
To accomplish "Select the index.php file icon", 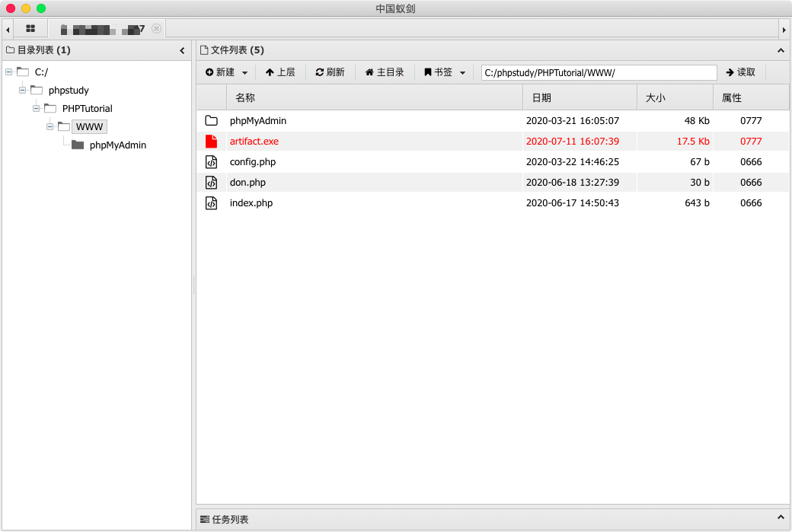I will tap(211, 203).
